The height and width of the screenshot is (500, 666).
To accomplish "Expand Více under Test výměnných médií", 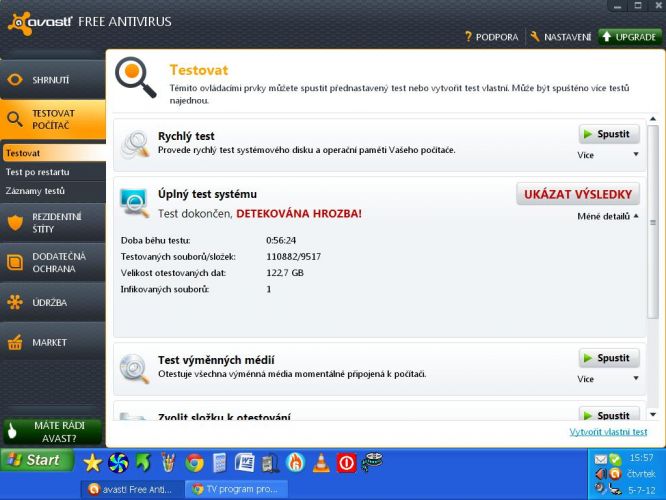I will pos(607,379).
